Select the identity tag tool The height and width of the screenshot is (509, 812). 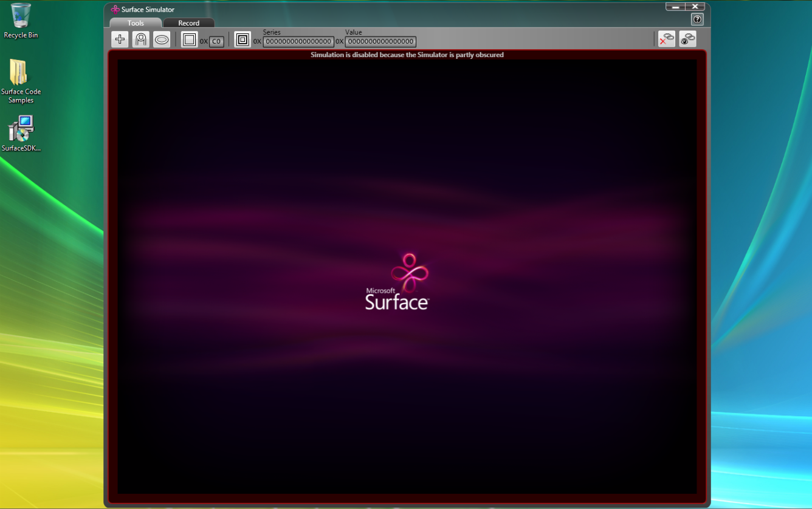(243, 39)
